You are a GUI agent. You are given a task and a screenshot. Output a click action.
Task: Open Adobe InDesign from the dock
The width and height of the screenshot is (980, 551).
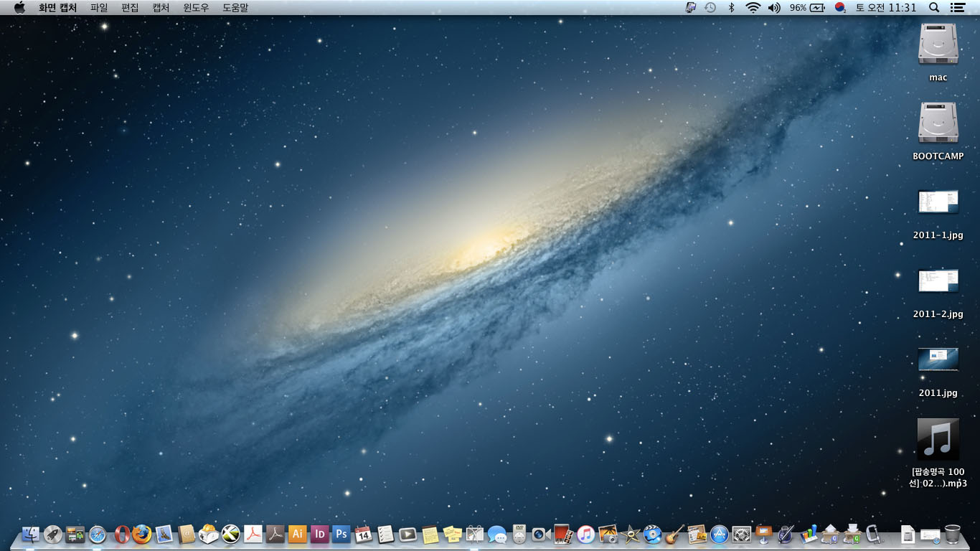pyautogui.click(x=319, y=534)
